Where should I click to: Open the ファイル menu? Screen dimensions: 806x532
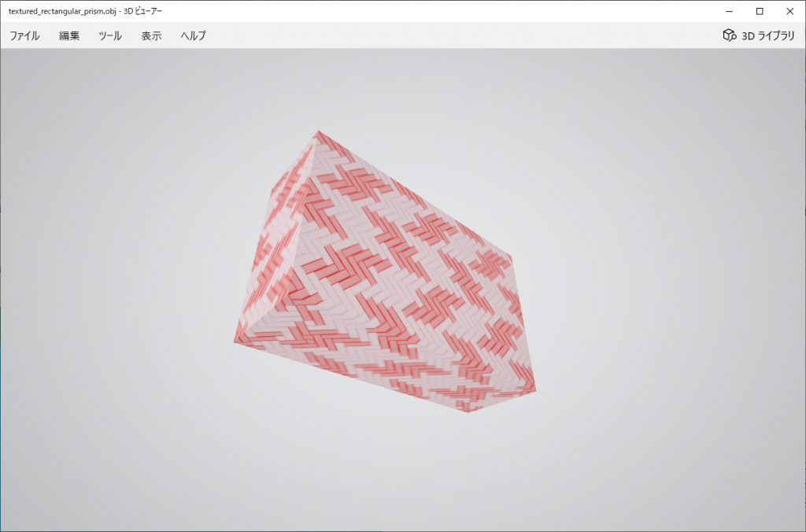click(x=24, y=35)
